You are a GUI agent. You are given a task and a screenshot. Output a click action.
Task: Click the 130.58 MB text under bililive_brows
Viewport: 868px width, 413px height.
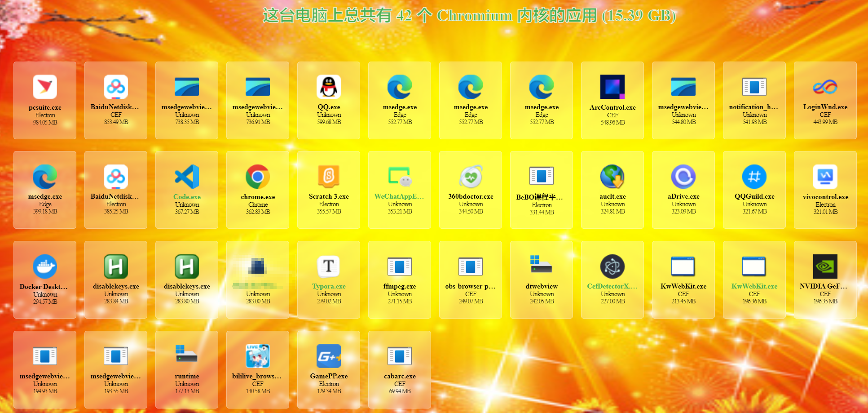click(258, 391)
